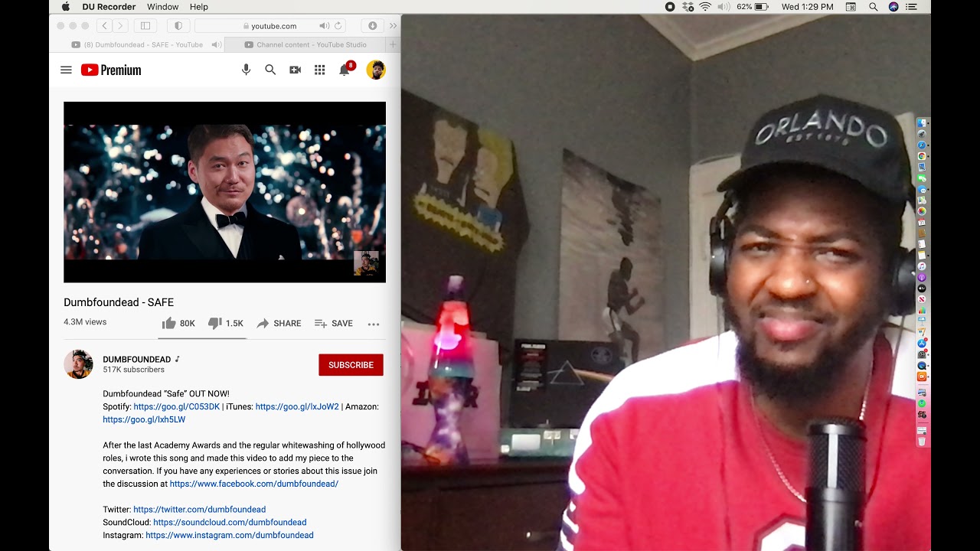Open the facebook.com/dumbfoundead link
Viewport: 980px width, 551px height.
click(254, 484)
